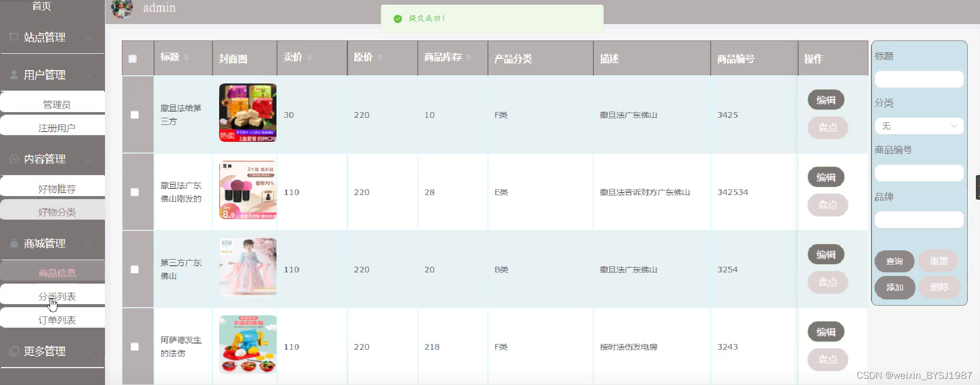Collapse the 商城管理 menu chevron
Image resolution: width=980 pixels, height=385 pixels.
(x=89, y=244)
